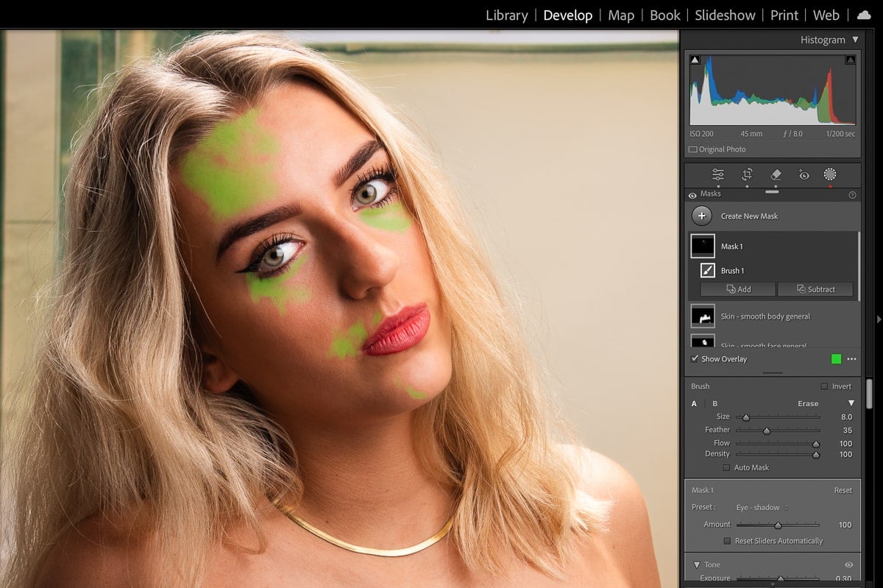Viewport: 883px width, 588px height.
Task: Click the Flow slider handle
Action: (815, 444)
